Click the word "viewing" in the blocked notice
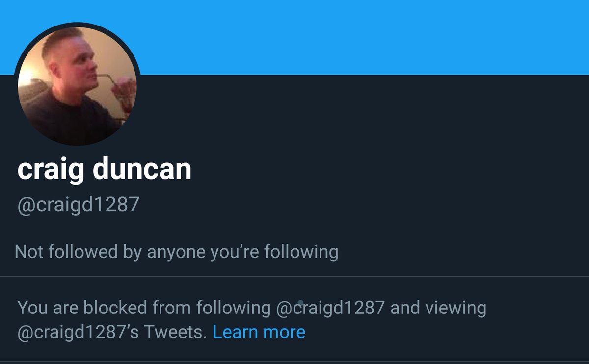This screenshot has height=364, width=589. (455, 308)
